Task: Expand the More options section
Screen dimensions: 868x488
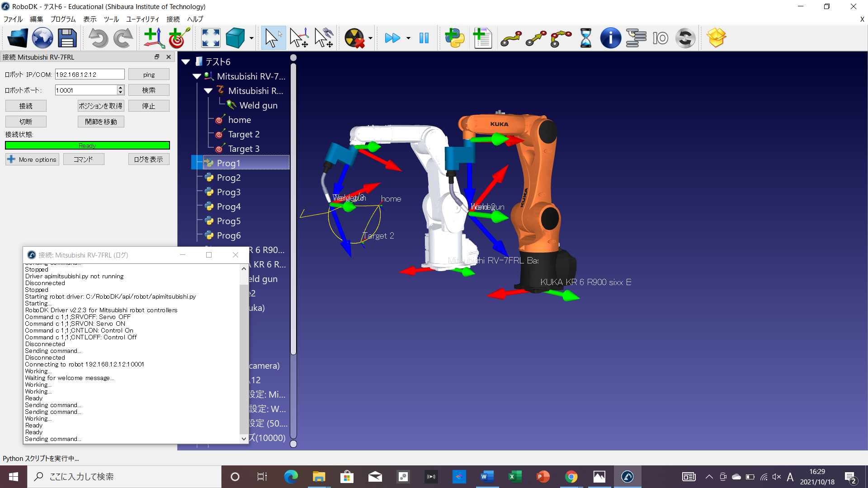Action: click(x=32, y=160)
